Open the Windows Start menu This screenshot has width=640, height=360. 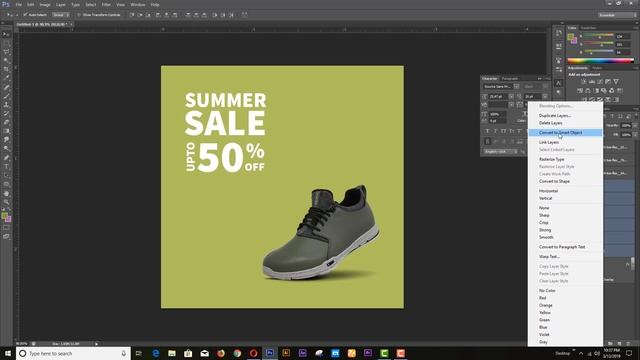(x=8, y=353)
